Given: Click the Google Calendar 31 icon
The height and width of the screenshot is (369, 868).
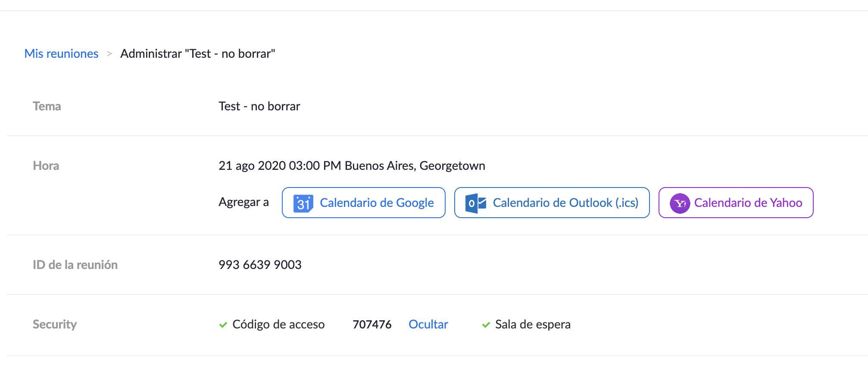Looking at the screenshot, I should tap(303, 203).
